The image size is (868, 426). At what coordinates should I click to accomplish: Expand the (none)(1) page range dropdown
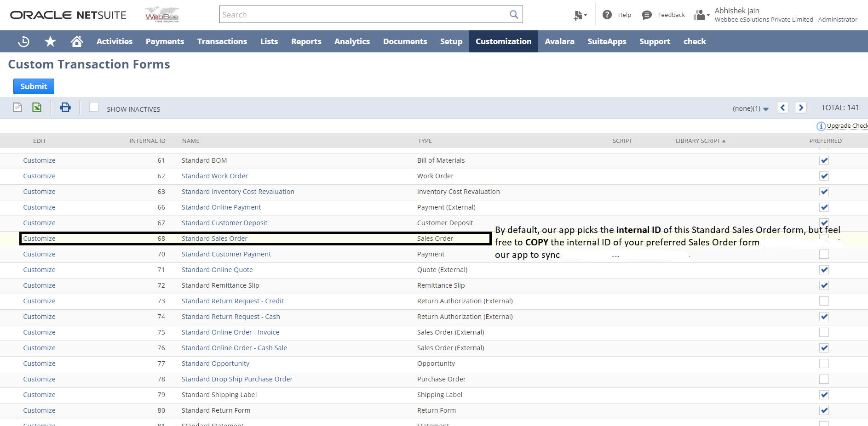click(765, 109)
